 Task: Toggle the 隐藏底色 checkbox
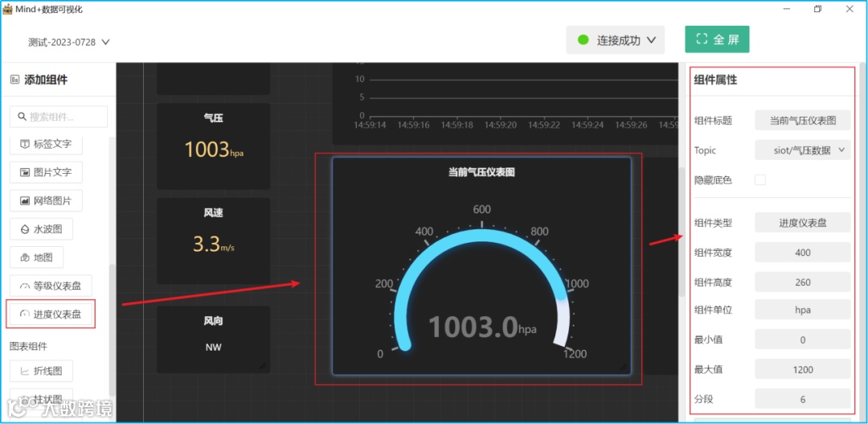(760, 179)
